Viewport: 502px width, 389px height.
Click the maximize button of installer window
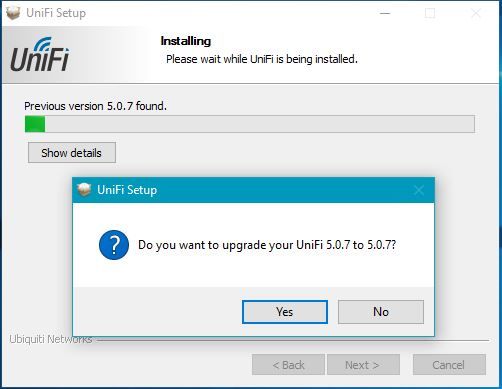pos(430,13)
